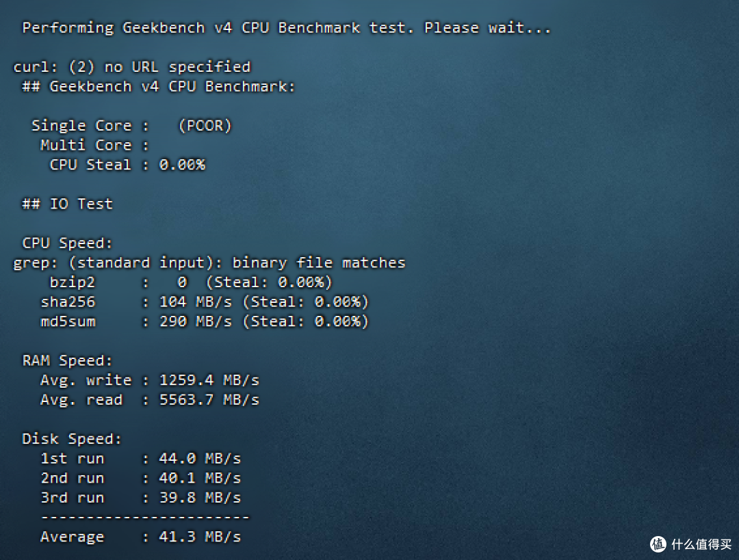
Task: Click the '## Geekbench v4 CPU Benchmark:' heading
Action: (x=158, y=87)
